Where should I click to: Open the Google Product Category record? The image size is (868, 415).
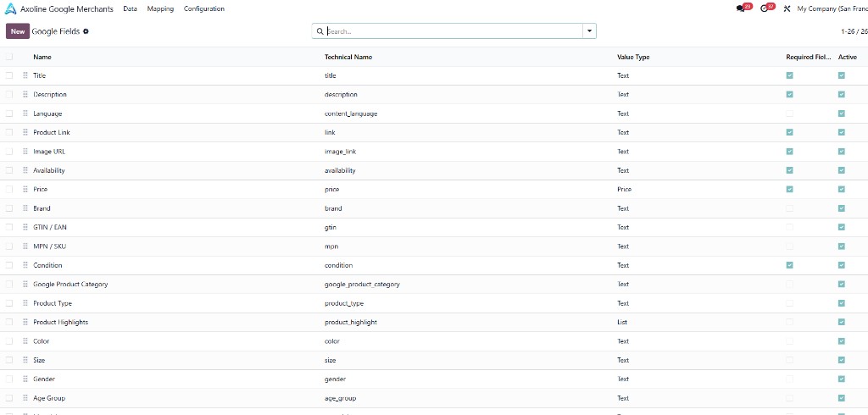tap(70, 285)
